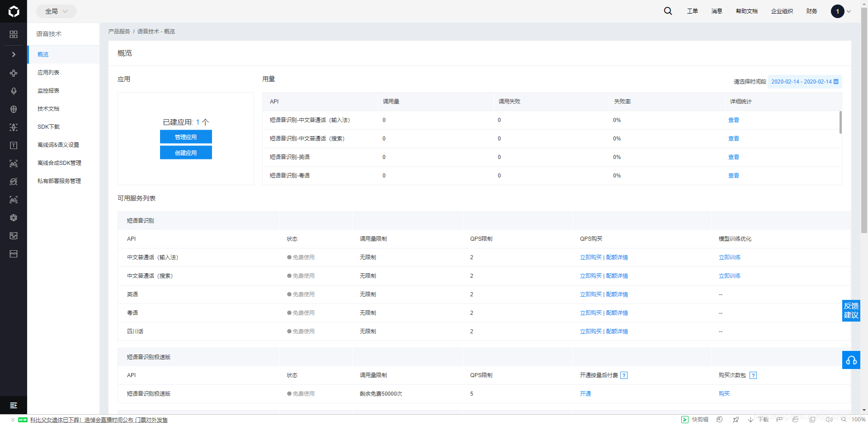Open 工单 in top navigation
This screenshot has width=868, height=425.
[692, 11]
